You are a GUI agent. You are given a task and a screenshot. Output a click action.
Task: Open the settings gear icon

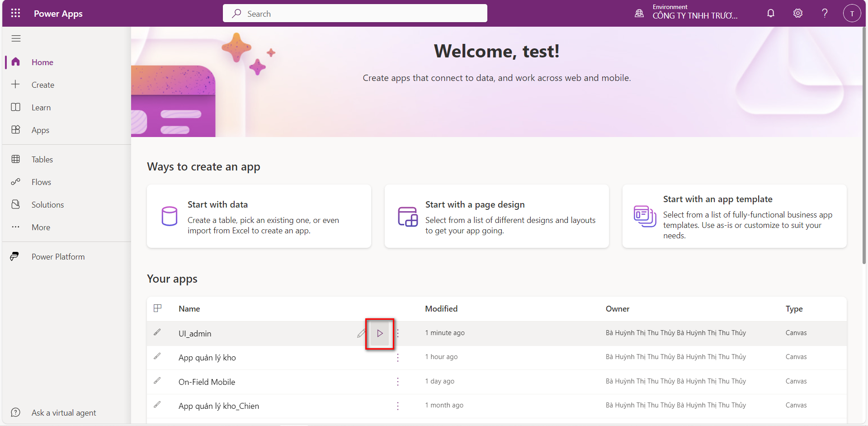798,13
